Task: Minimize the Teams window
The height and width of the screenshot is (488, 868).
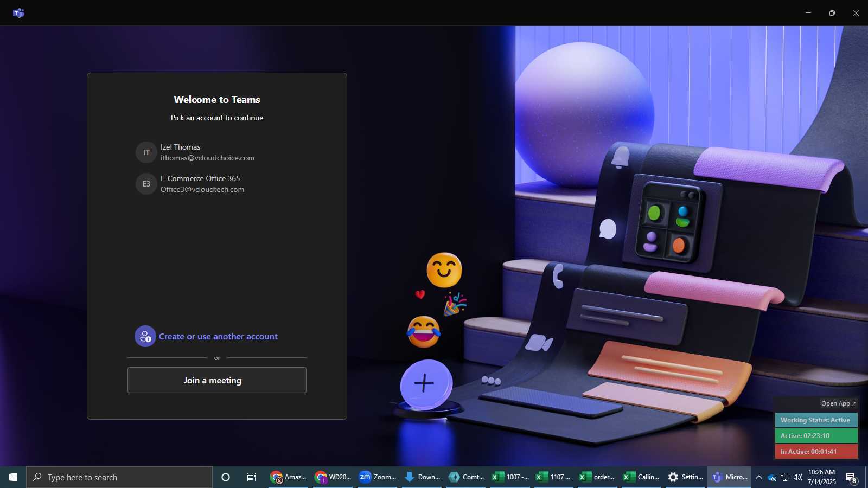Action: [808, 13]
